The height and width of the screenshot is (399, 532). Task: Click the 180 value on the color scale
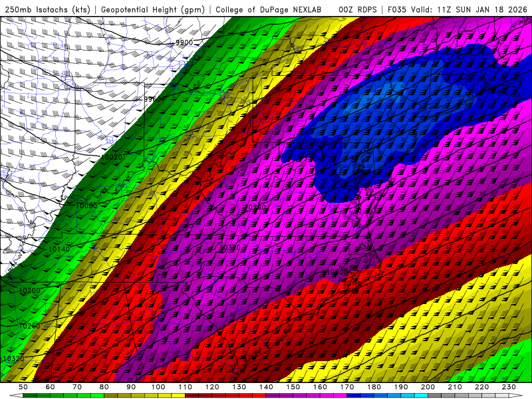[x=374, y=387]
